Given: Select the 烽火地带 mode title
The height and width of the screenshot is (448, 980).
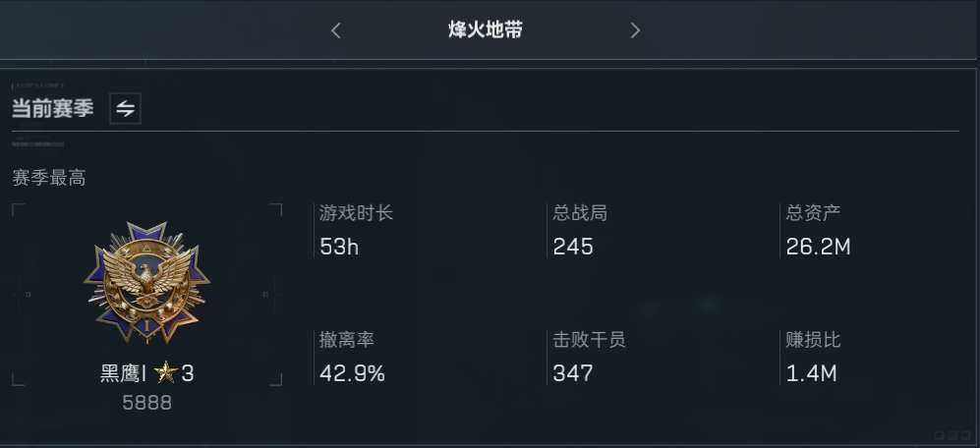Looking at the screenshot, I should (486, 30).
